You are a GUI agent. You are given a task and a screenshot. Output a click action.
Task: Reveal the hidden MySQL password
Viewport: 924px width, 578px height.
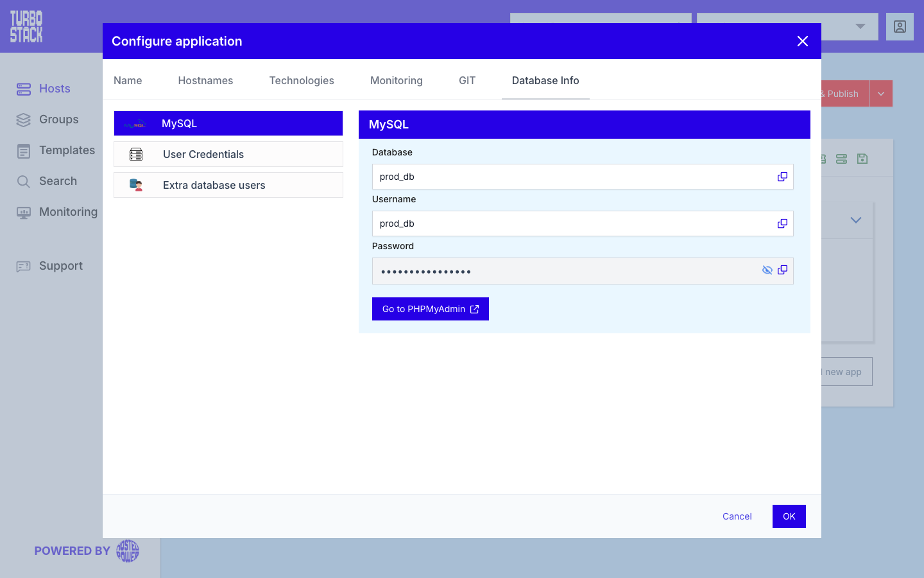tap(767, 270)
